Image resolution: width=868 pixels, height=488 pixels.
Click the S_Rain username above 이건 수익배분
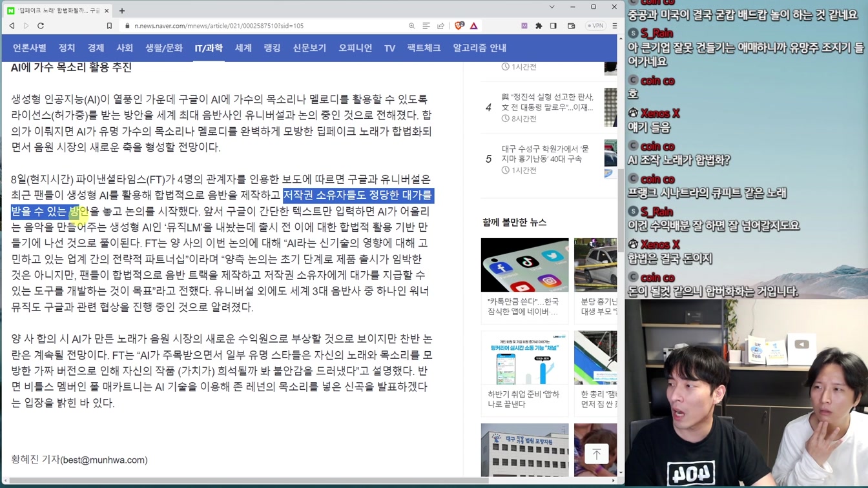[657, 212]
